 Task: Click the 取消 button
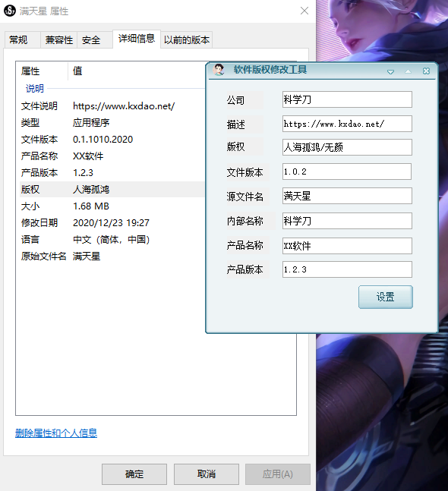tap(207, 474)
